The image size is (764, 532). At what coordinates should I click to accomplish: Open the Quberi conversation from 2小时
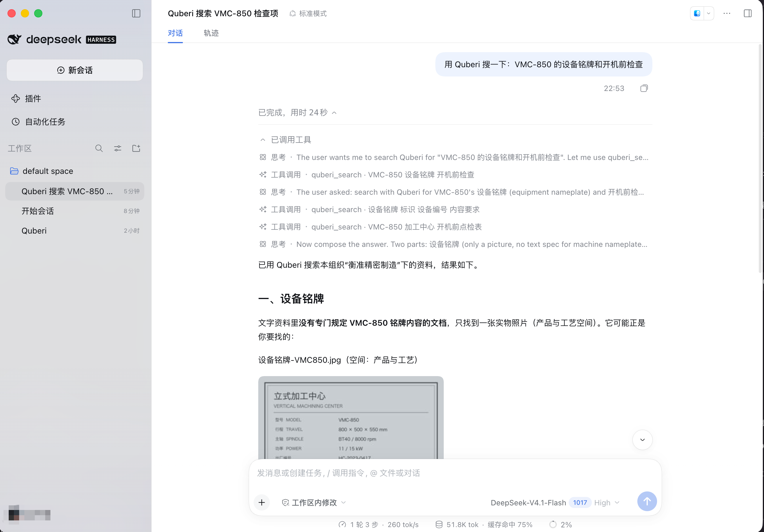click(x=75, y=231)
